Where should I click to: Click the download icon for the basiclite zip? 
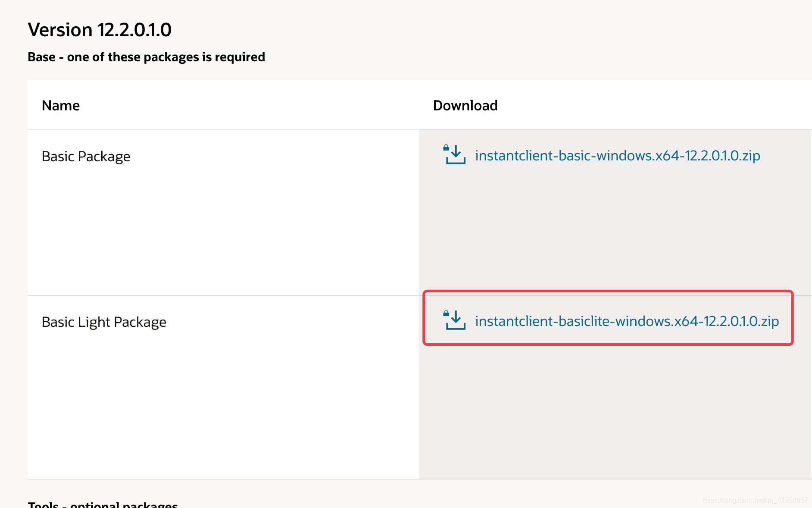click(455, 321)
